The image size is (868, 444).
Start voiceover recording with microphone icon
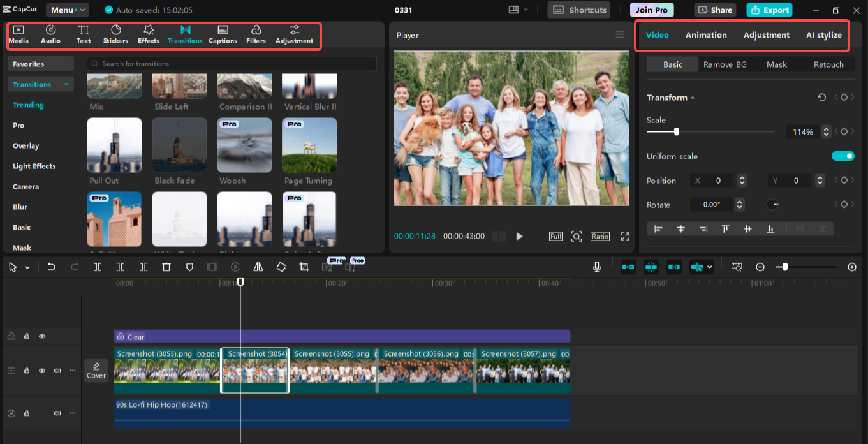(x=597, y=267)
